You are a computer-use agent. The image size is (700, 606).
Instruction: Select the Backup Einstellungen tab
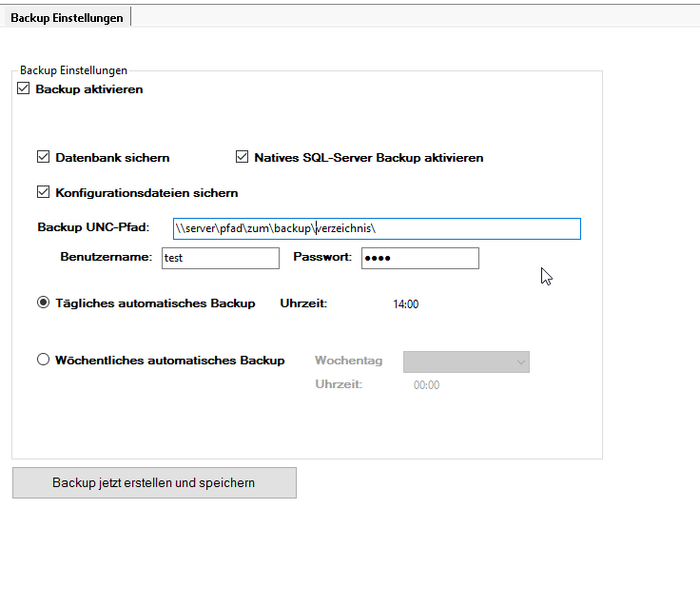pos(66,17)
